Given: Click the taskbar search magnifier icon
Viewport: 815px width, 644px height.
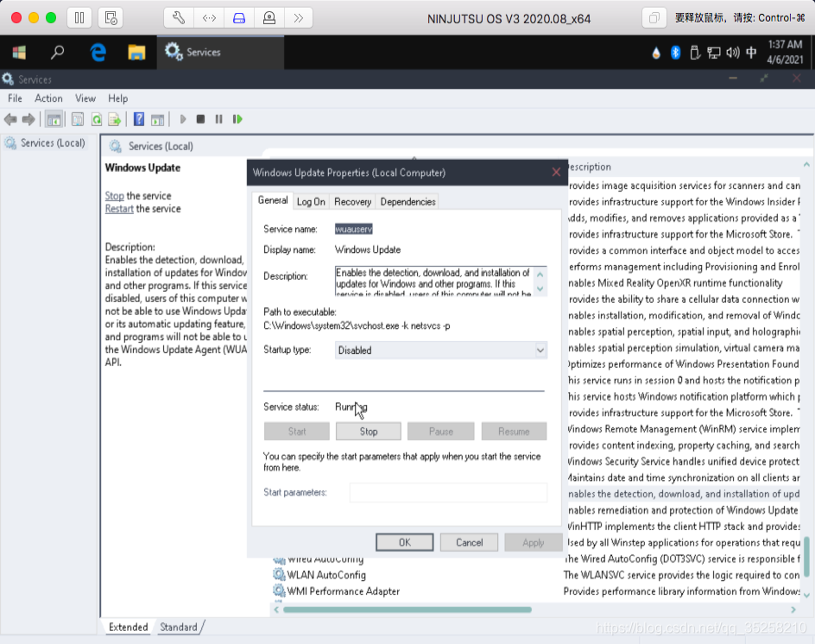Looking at the screenshot, I should (x=57, y=52).
